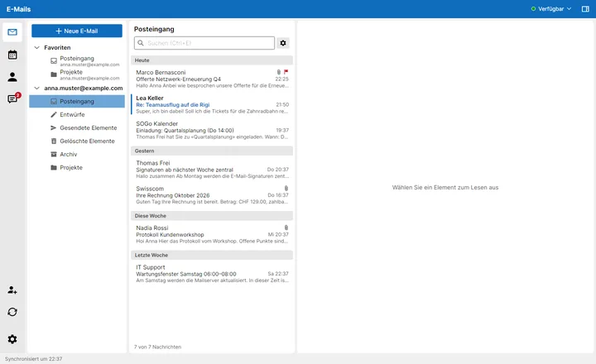Click Favoriten Posteingang inbox icon
Viewport: 596px width, 364px height.
pyautogui.click(x=54, y=60)
